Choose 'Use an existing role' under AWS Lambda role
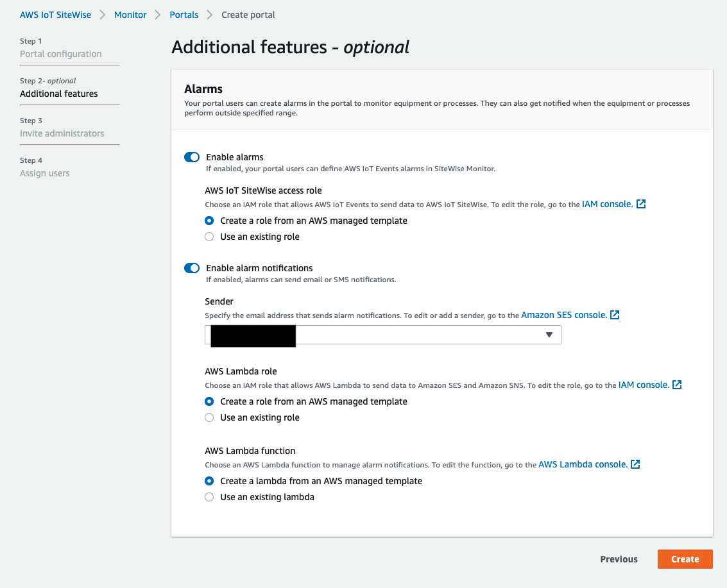Viewport: 727px width, 588px height. 209,417
